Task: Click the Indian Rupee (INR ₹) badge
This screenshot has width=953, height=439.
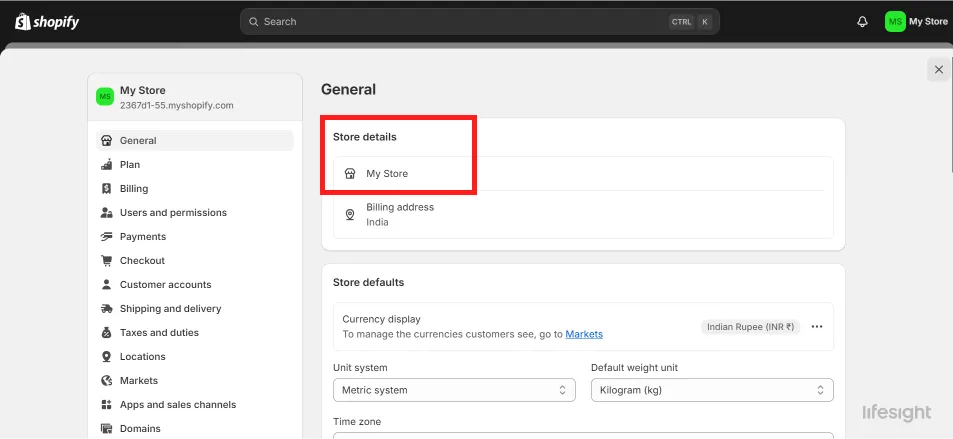Action: point(751,327)
